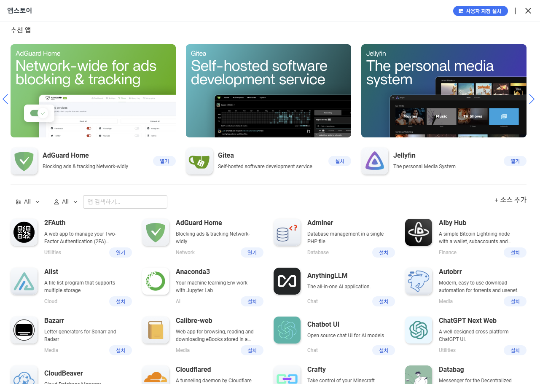This screenshot has width=540, height=392.
Task: Open the Gitea featured banner
Action: (269, 91)
